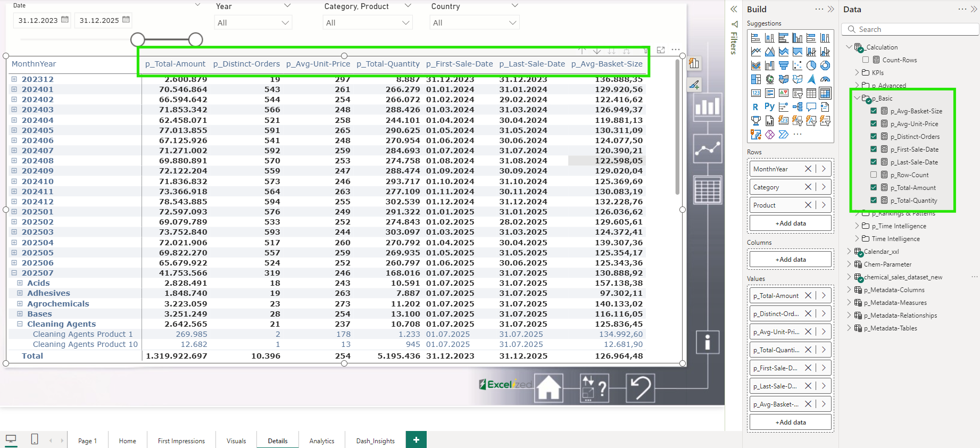Click +Add data under Columns

click(x=791, y=259)
